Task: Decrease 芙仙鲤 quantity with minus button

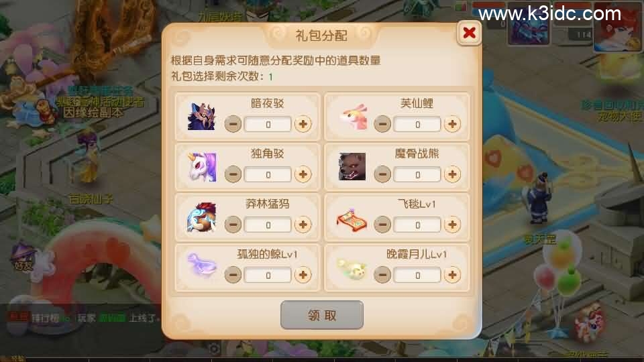Action: (382, 124)
